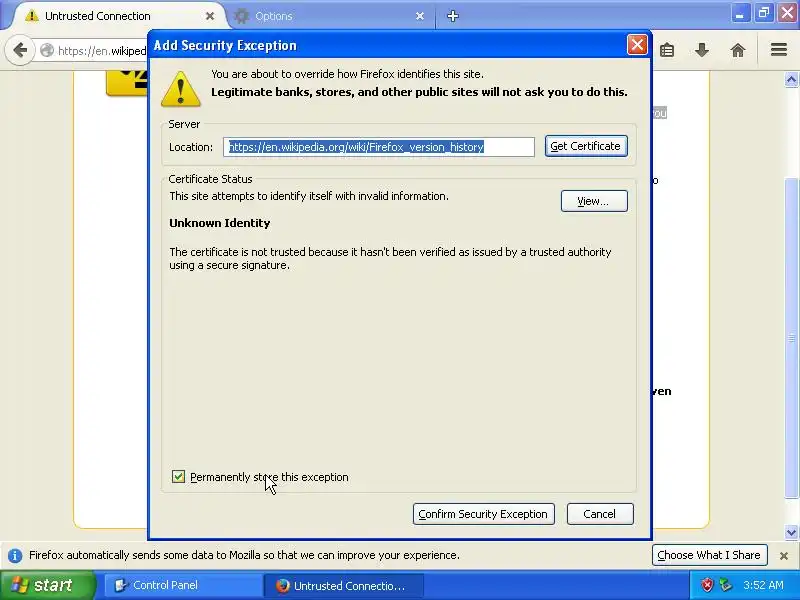Click the Get Certificate button
The width and height of the screenshot is (800, 600).
[x=586, y=146]
